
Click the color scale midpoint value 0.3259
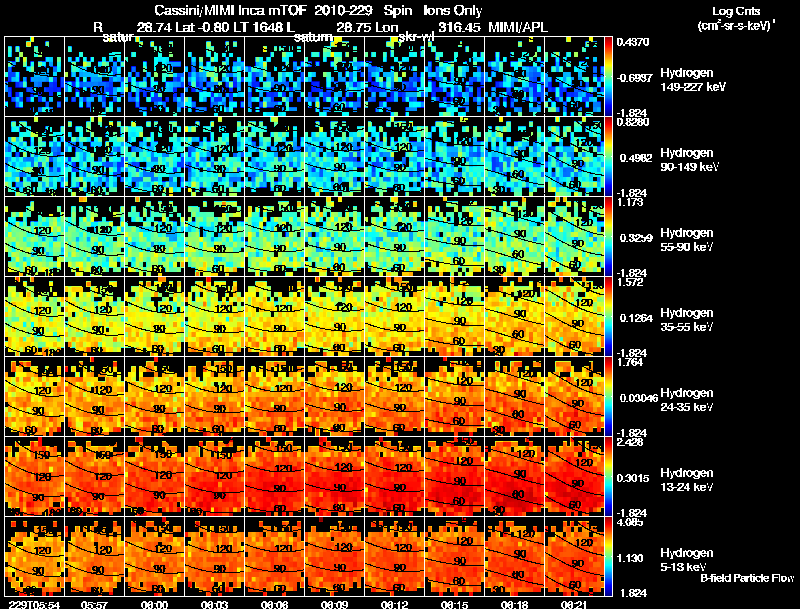636,238
